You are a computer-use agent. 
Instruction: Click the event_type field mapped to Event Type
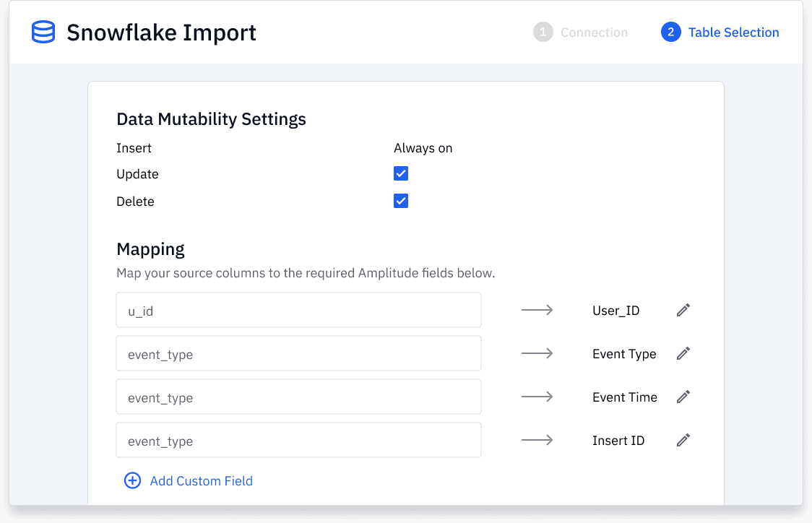point(298,353)
